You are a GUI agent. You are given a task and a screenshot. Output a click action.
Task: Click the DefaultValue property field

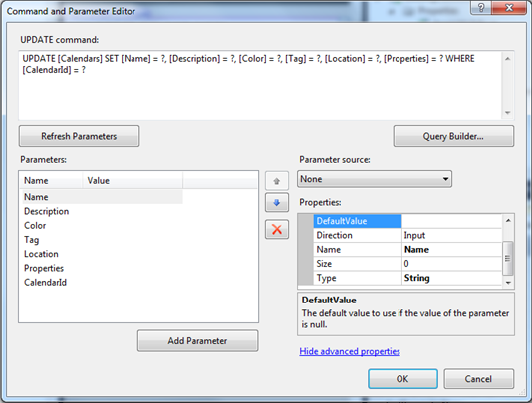[x=451, y=221]
